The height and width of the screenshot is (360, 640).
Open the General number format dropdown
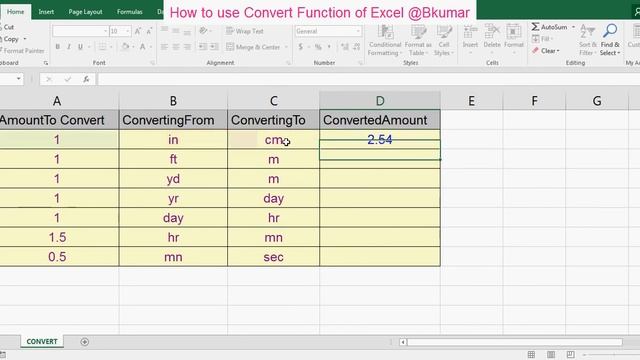coord(358,31)
